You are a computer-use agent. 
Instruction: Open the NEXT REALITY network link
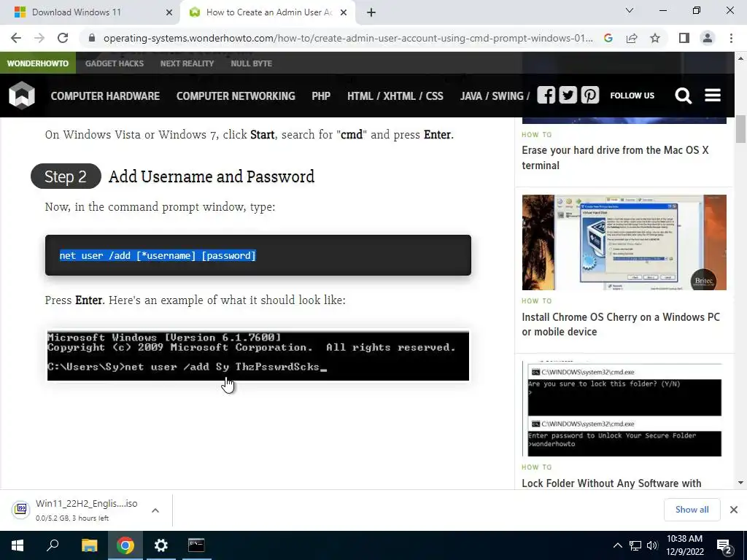[187, 63]
